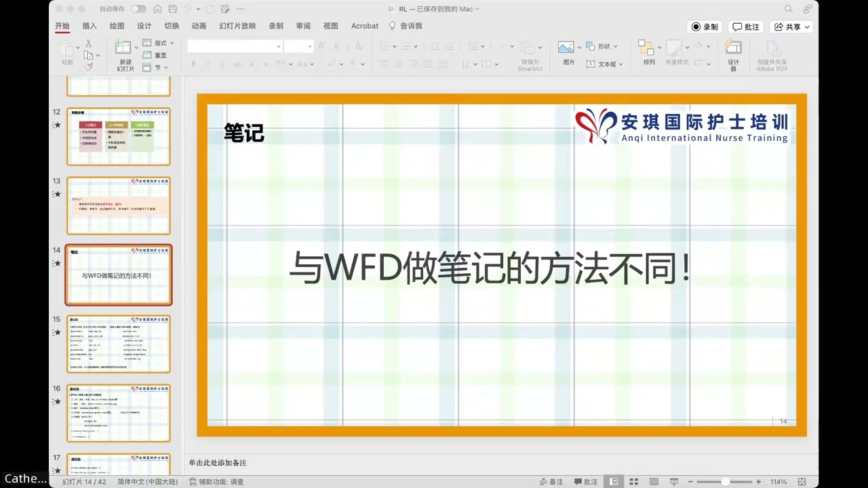This screenshot has height=488, width=868.
Task: Open the 设计 ribbon tab
Action: (144, 26)
